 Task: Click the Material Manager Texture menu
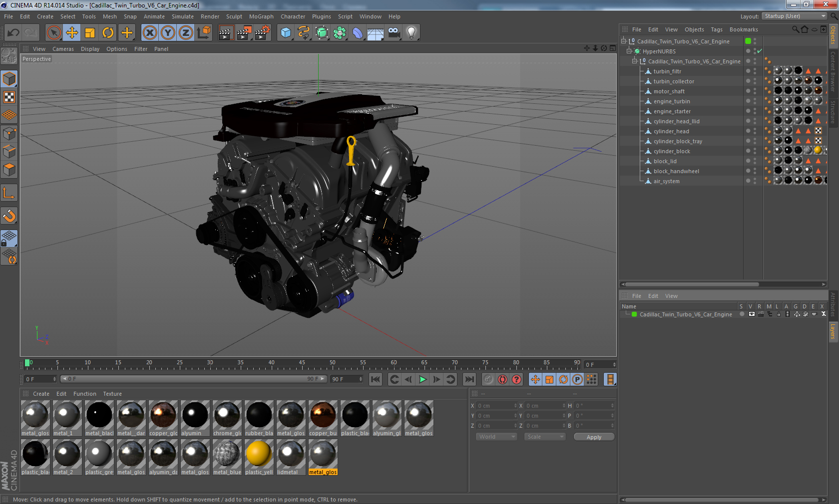pos(112,394)
